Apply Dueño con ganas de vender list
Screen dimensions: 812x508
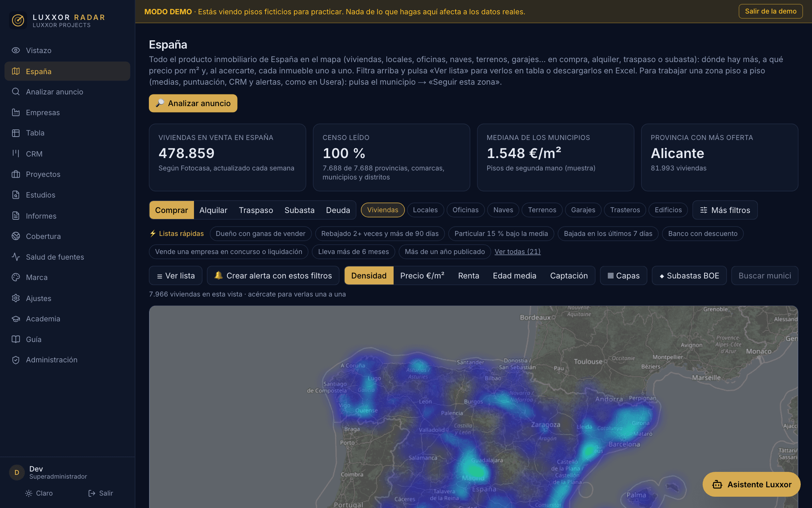[x=261, y=234]
